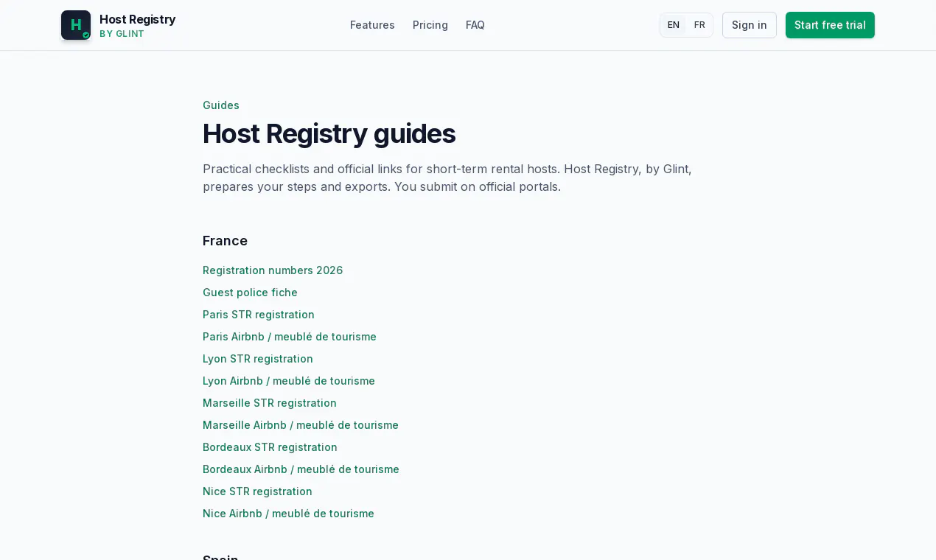The image size is (936, 560).
Task: Click the Guides breadcrumb label
Action: coord(221,105)
